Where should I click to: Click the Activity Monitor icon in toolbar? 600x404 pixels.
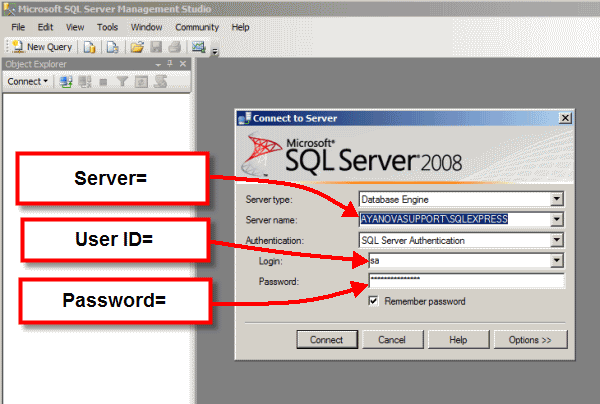point(199,47)
